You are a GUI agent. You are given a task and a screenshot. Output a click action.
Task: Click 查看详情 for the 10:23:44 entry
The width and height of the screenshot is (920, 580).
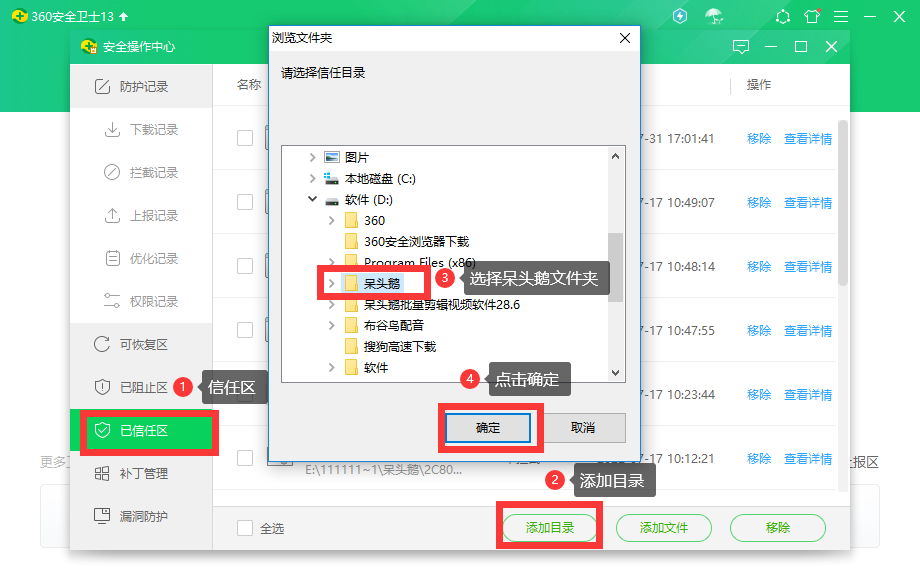point(808,395)
